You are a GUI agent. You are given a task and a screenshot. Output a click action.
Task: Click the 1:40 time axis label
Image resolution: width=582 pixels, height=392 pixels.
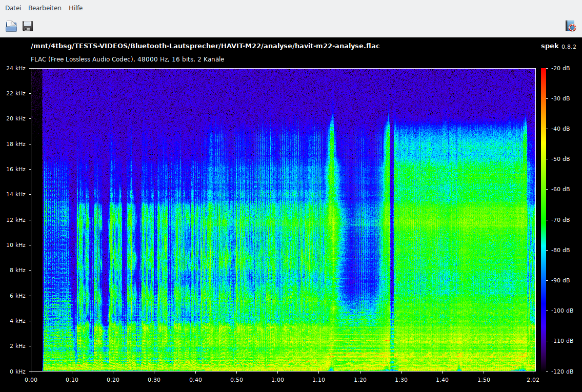(x=442, y=380)
